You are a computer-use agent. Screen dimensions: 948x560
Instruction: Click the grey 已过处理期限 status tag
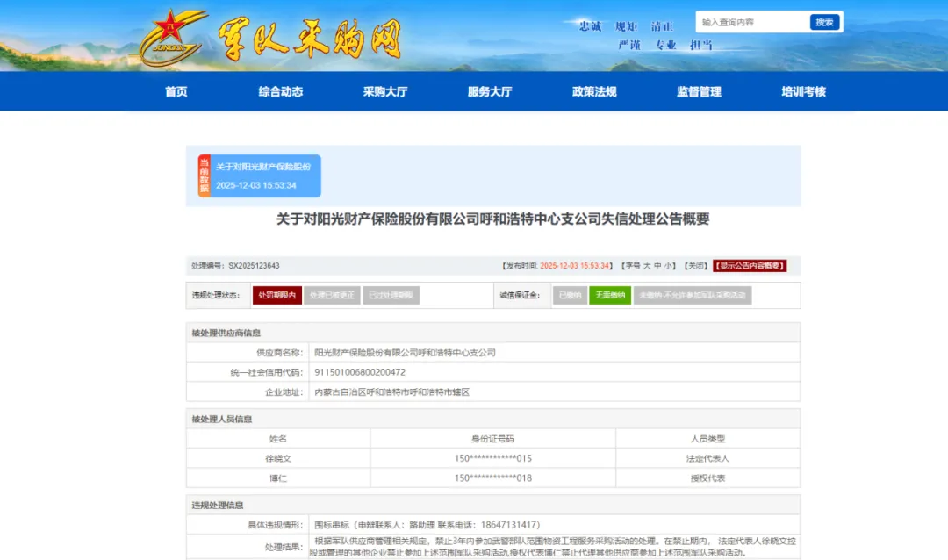pyautogui.click(x=391, y=295)
